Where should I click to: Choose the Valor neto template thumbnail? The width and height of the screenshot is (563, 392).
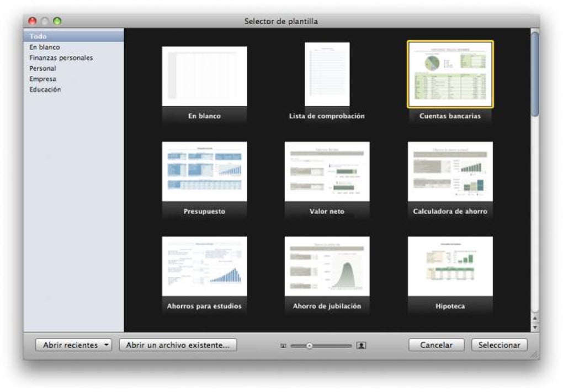327,171
